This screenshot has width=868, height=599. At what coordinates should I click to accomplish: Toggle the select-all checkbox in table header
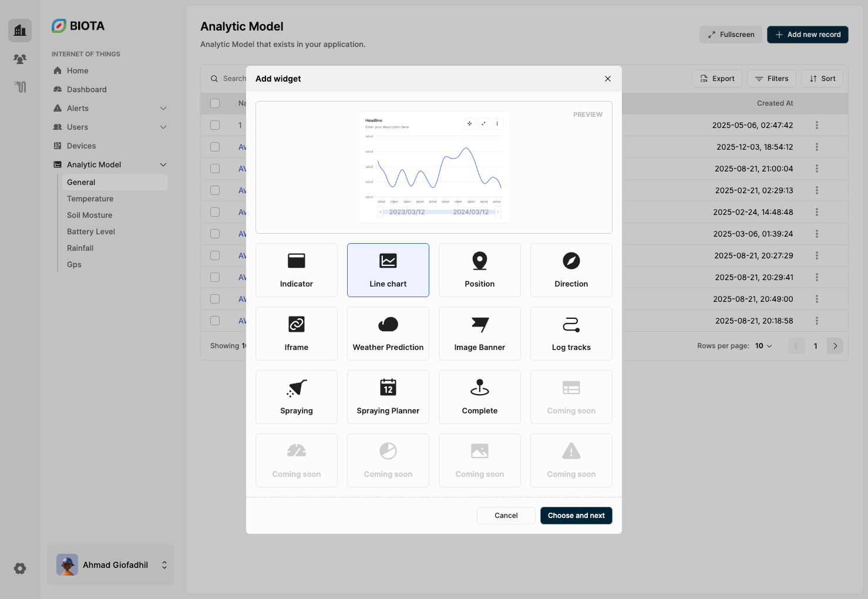coord(215,103)
